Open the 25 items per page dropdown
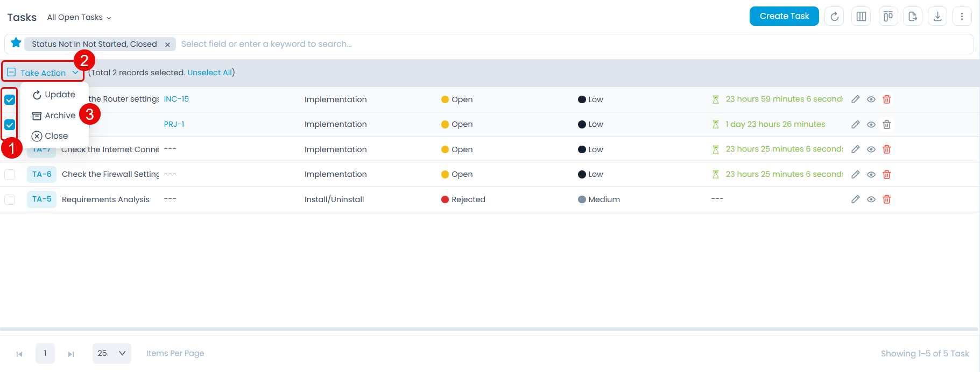980x372 pixels. tap(112, 353)
